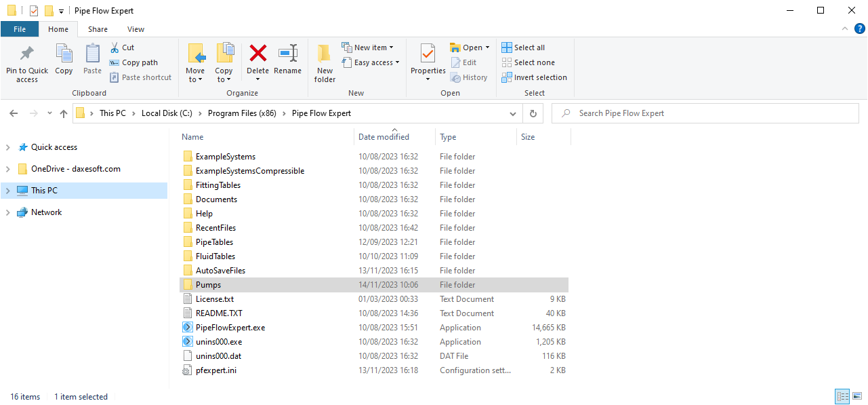Expand the This PC tree node
The image size is (868, 405).
[x=8, y=191]
